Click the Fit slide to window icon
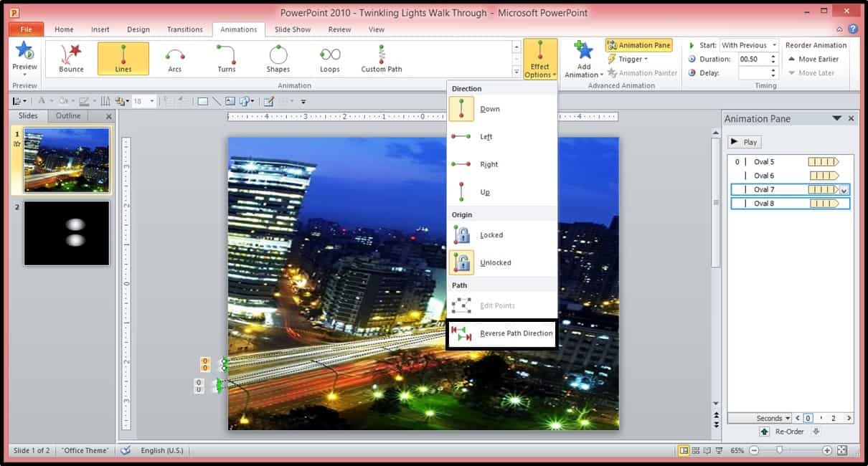Screen dimensions: 868x466 point(842,450)
